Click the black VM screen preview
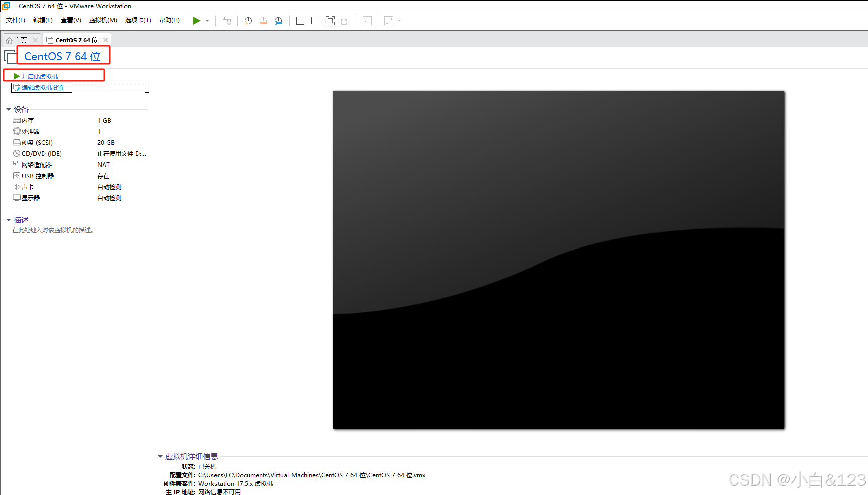Image resolution: width=868 pixels, height=495 pixels. pos(559,260)
